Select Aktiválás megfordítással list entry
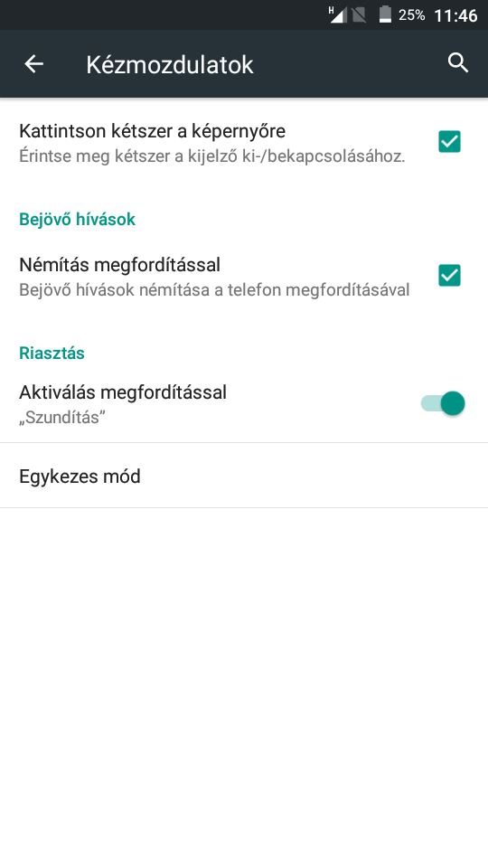Image resolution: width=488 pixels, height=868 pixels. 244,405
